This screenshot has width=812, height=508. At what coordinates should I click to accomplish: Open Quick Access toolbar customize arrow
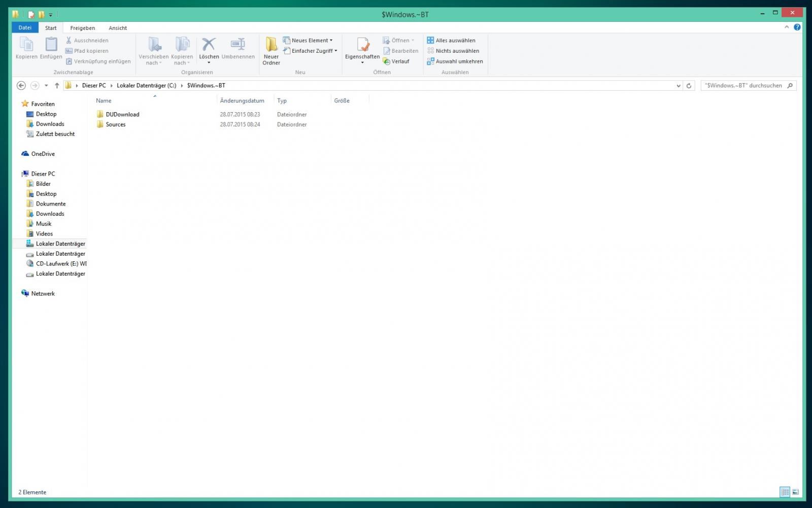[51, 15]
